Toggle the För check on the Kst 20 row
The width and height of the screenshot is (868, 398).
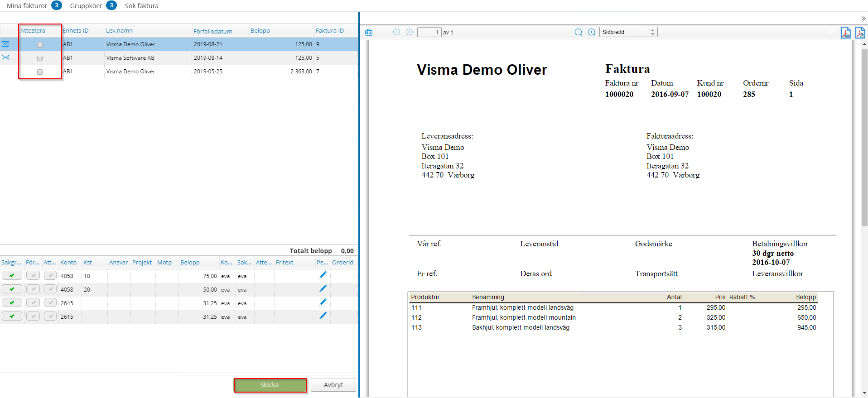pyautogui.click(x=33, y=289)
